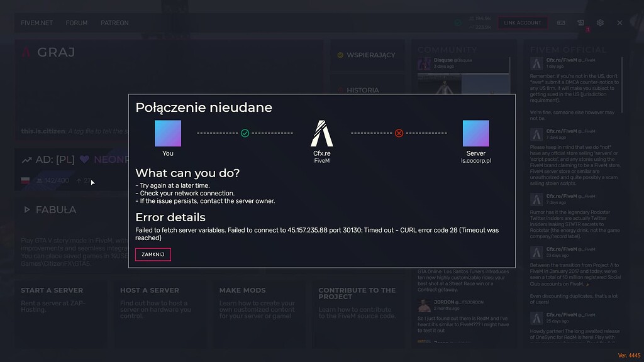Open the PATREON menu item
This screenshot has width=644, height=362.
[x=114, y=23]
